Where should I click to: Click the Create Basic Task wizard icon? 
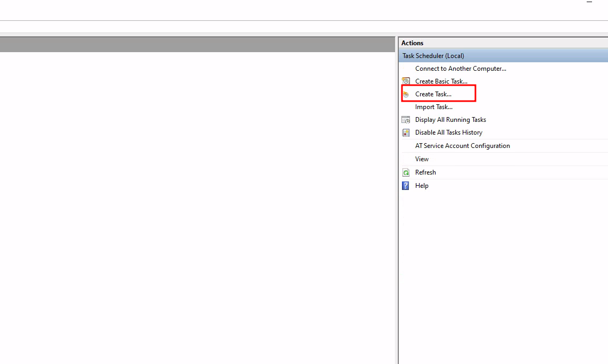pyautogui.click(x=406, y=81)
